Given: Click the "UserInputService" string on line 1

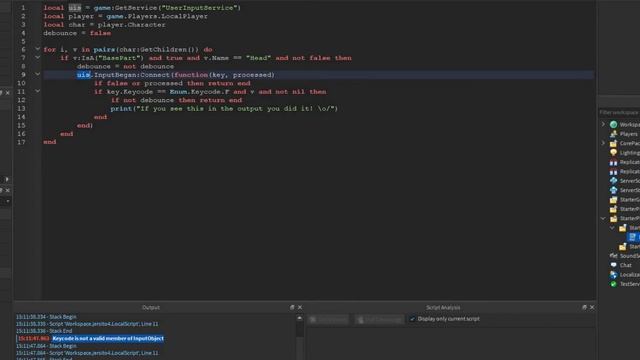Looking at the screenshot, I should [x=199, y=8].
